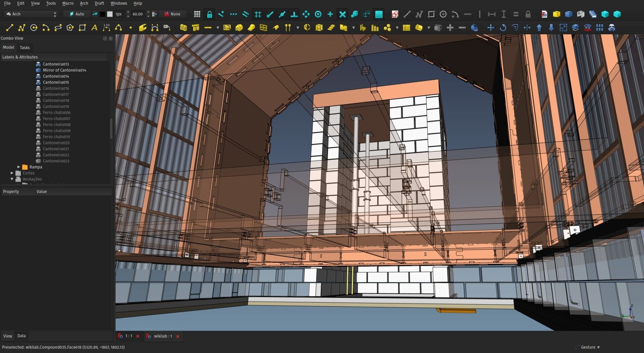
Task: Click the Downgrade down-arrow tool
Action: pos(551,28)
